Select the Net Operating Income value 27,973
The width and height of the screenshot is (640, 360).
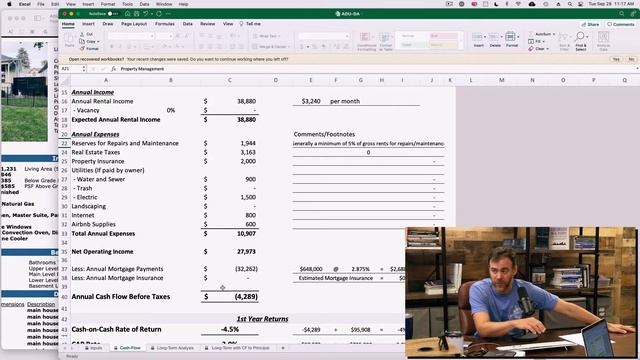[246, 252]
